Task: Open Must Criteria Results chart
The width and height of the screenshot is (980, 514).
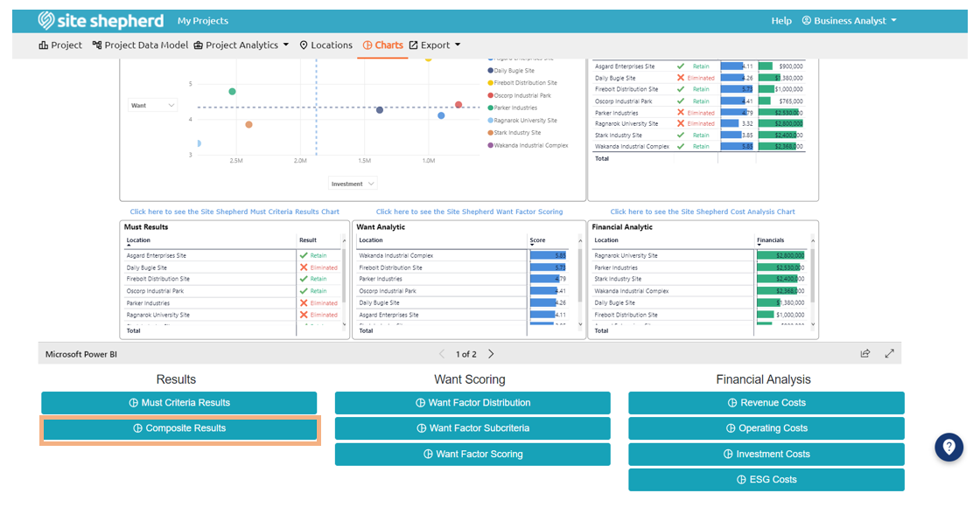Action: (x=178, y=403)
